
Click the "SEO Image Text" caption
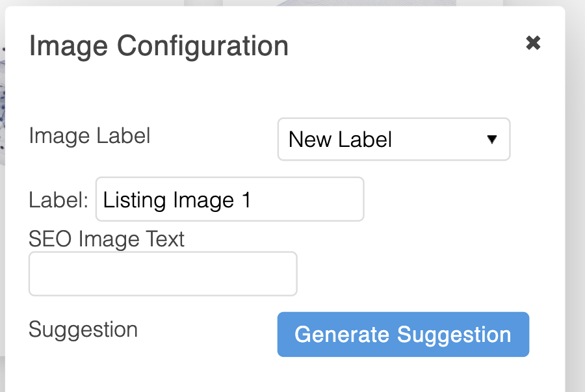point(107,239)
